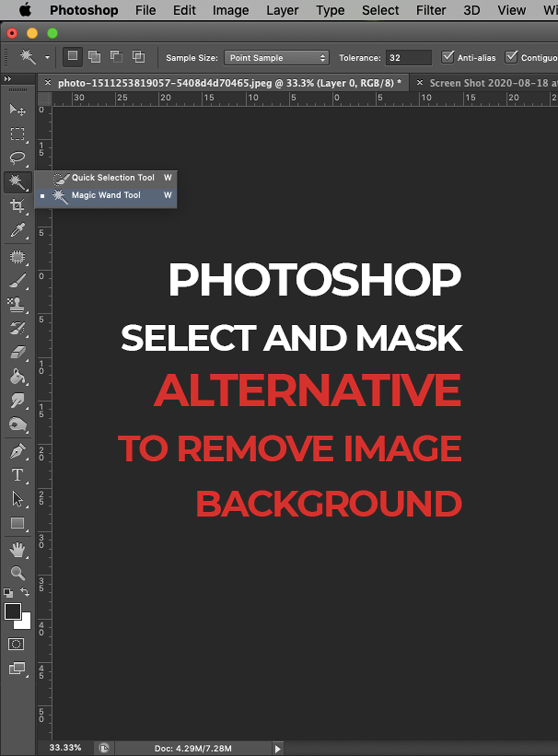Close the photo-1511253819057 document tab
This screenshot has width=558, height=756.
48,83
